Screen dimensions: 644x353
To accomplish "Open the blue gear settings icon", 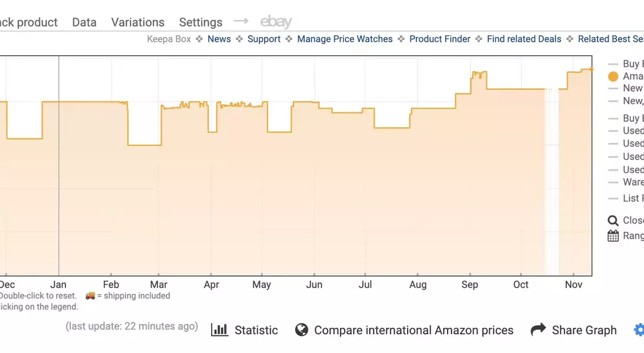I will [639, 330].
